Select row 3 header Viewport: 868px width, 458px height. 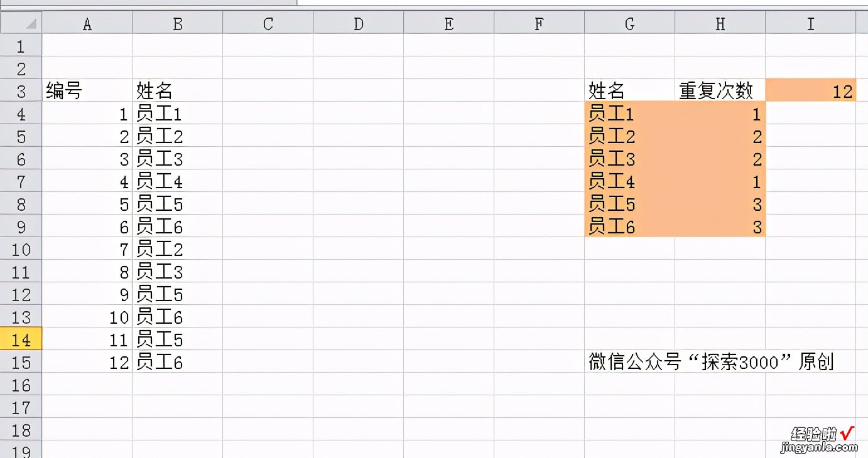pyautogui.click(x=21, y=91)
